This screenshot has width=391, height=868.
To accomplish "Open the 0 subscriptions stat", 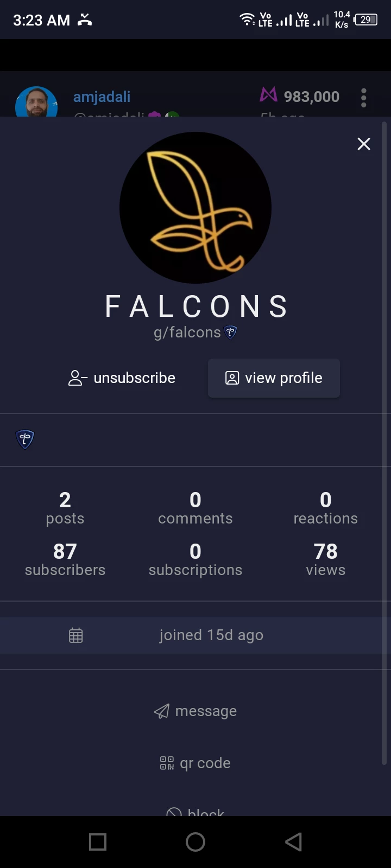I will pyautogui.click(x=195, y=559).
